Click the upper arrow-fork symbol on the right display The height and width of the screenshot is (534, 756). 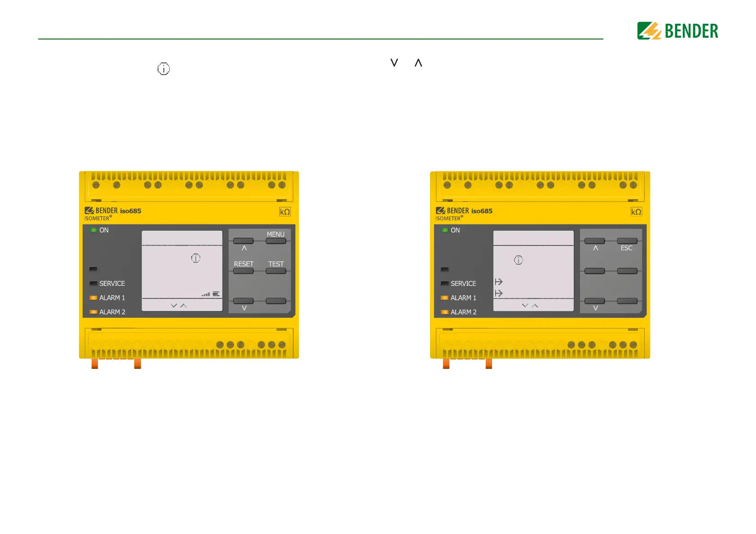499,282
